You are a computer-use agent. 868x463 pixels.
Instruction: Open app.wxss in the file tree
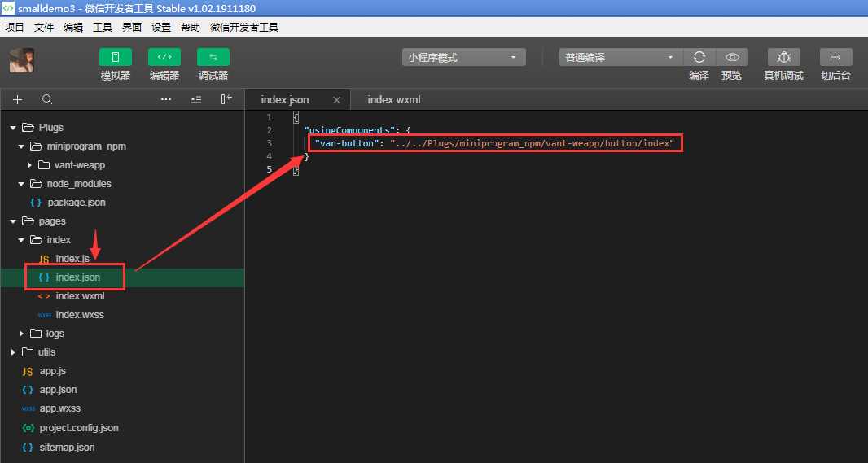(59, 408)
